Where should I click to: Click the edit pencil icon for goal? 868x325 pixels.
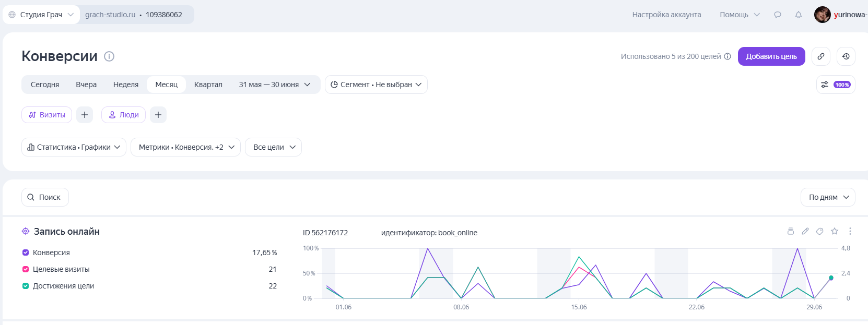pyautogui.click(x=805, y=231)
